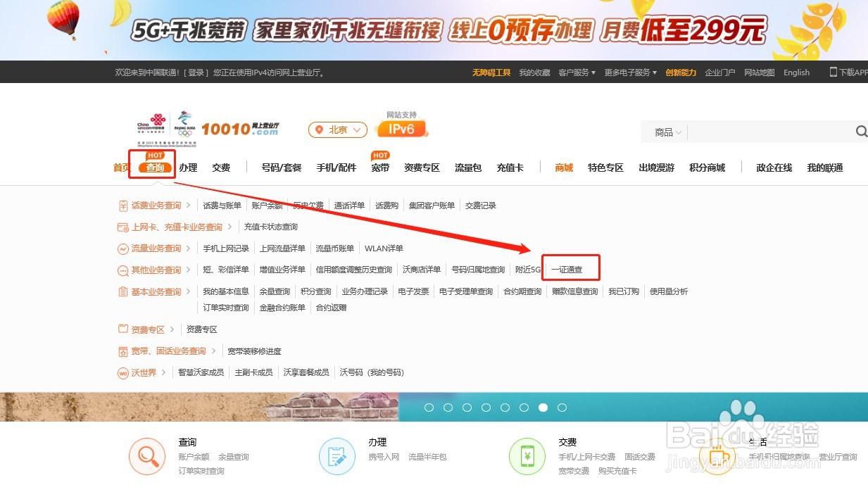Open the 商品 search type dropdown
This screenshot has height=492, width=868.
click(668, 132)
